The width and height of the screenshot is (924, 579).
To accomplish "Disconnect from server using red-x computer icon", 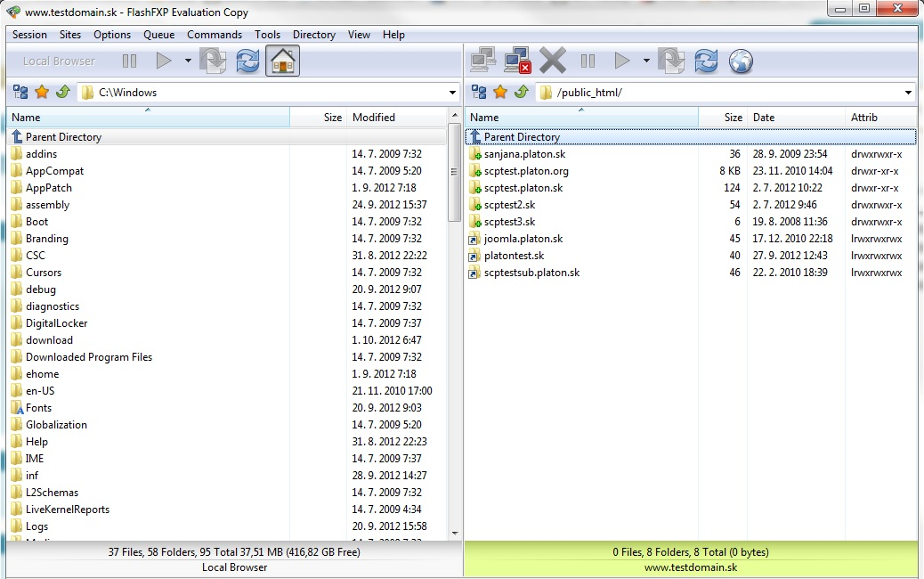I will coord(517,61).
